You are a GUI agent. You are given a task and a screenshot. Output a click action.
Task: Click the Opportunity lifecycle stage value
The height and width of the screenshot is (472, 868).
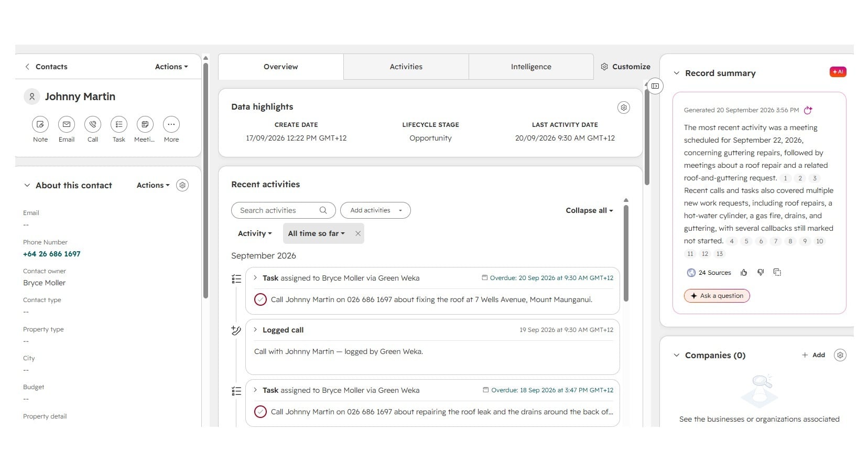pos(430,138)
